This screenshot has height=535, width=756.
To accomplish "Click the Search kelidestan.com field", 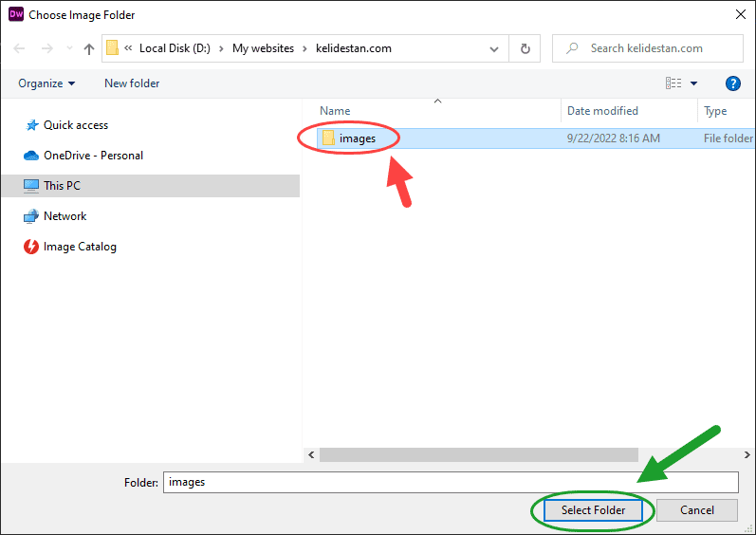I will (648, 48).
